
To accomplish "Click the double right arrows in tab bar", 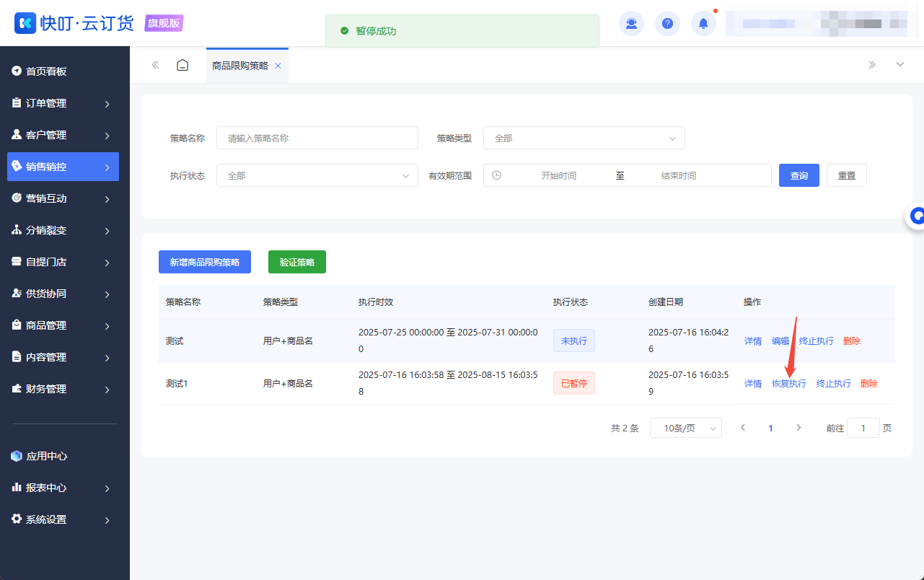I will (871, 65).
